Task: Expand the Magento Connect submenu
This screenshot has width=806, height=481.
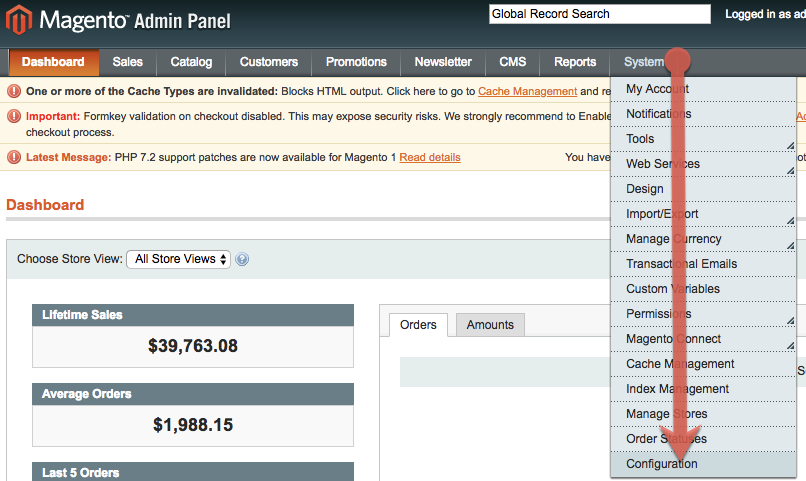Action: (704, 339)
